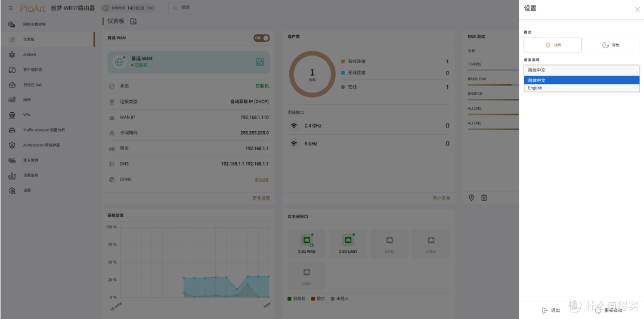Click the 家长管理 sidebar icon
The width and height of the screenshot is (644, 319).
click(x=12, y=160)
